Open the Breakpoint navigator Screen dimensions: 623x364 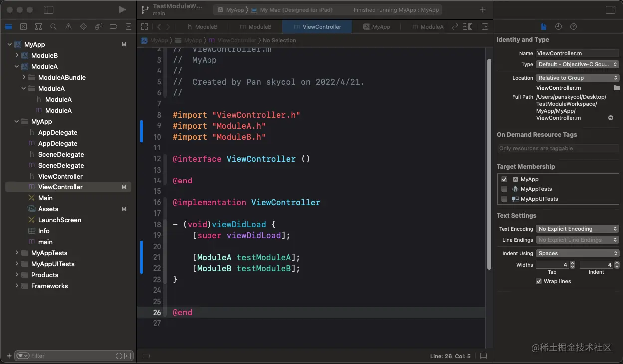(113, 27)
